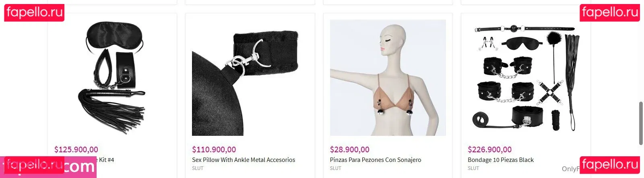This screenshot has width=644, height=178.
Task: Click the $125.900,00 price
Action: pyautogui.click(x=76, y=149)
